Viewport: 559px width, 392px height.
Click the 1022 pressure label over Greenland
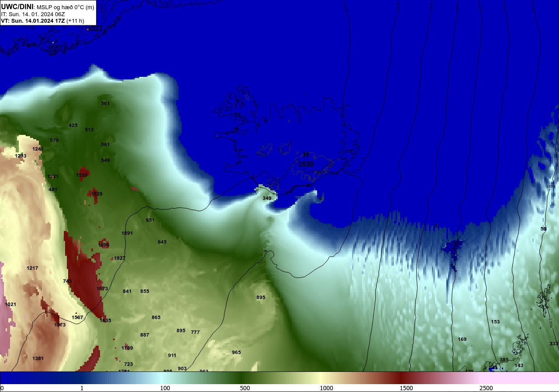95,28
